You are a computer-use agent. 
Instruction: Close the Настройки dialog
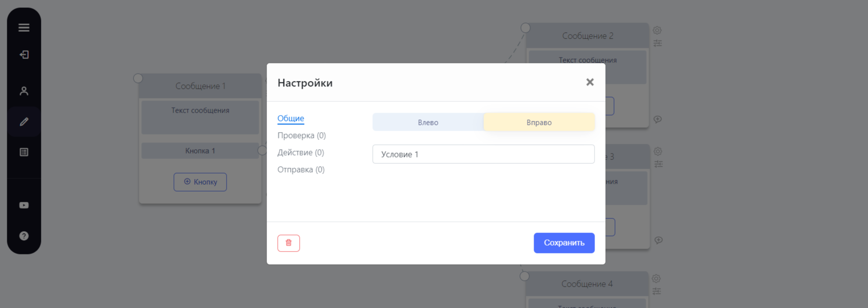[x=590, y=82]
